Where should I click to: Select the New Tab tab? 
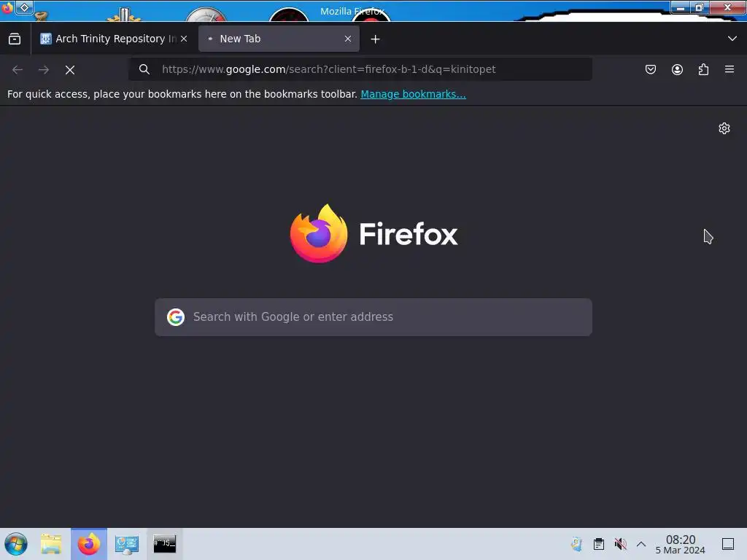[x=279, y=39]
